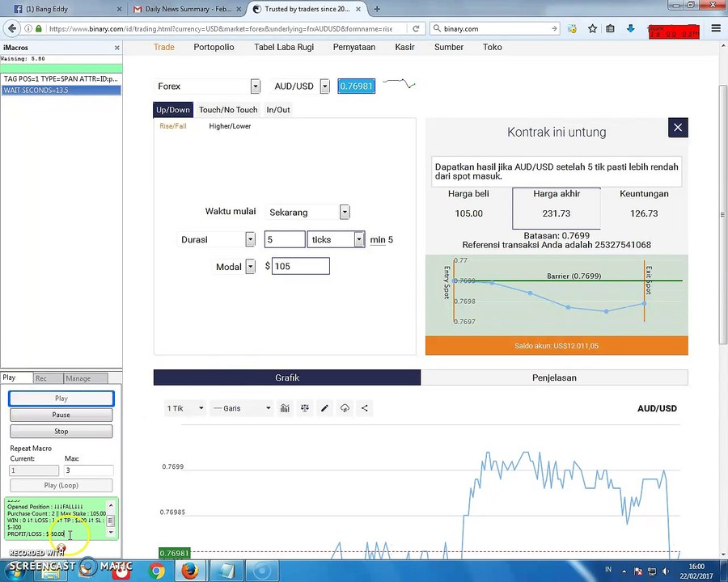Open the cloud download chart icon
This screenshot has width=728, height=582.
[x=345, y=408]
